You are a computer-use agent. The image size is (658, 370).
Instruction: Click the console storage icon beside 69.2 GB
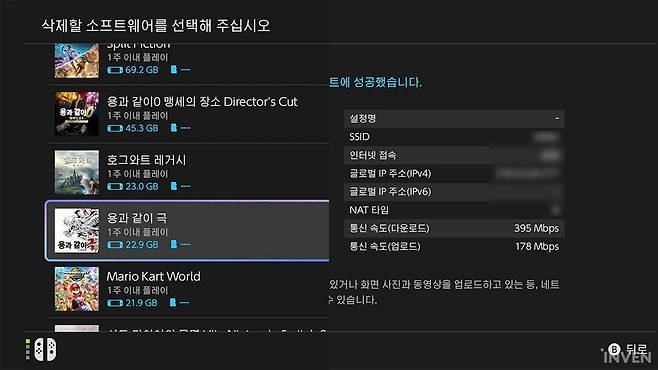[115, 70]
